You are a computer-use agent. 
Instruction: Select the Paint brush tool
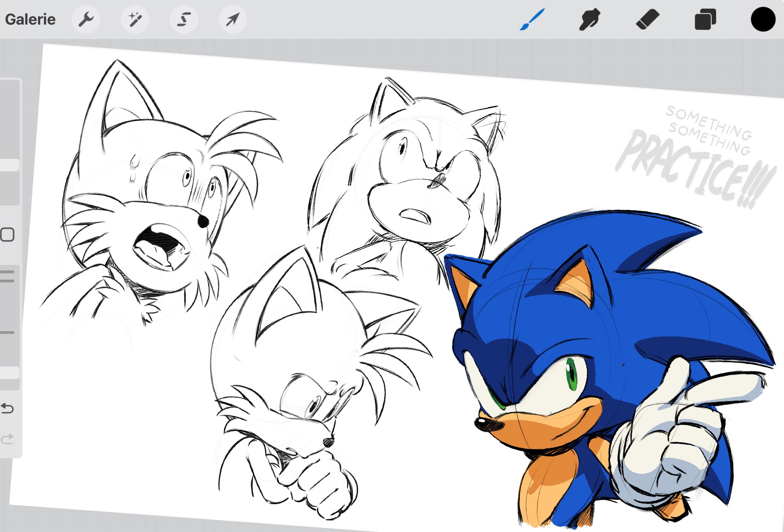532,19
